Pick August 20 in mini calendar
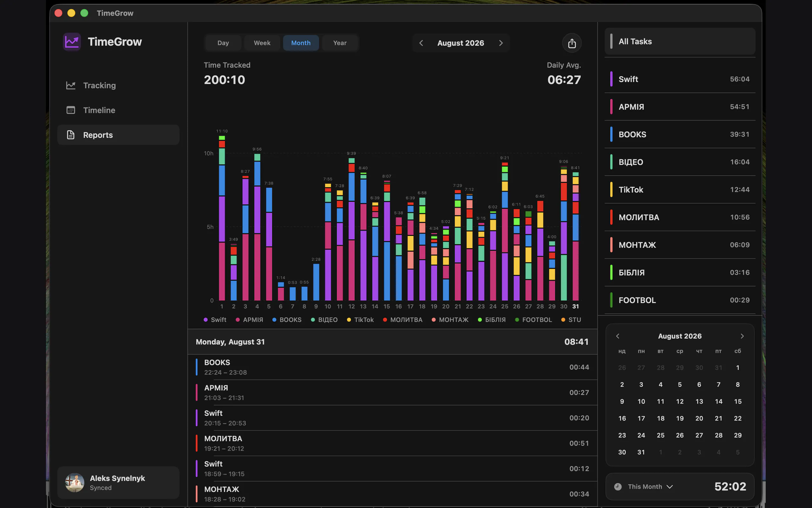This screenshot has width=812, height=508. 699,418
